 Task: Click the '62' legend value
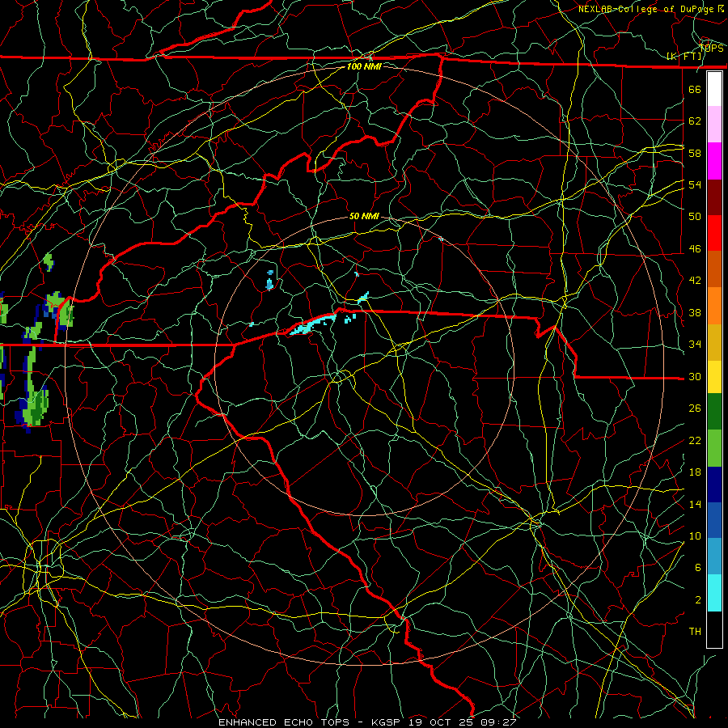695,121
